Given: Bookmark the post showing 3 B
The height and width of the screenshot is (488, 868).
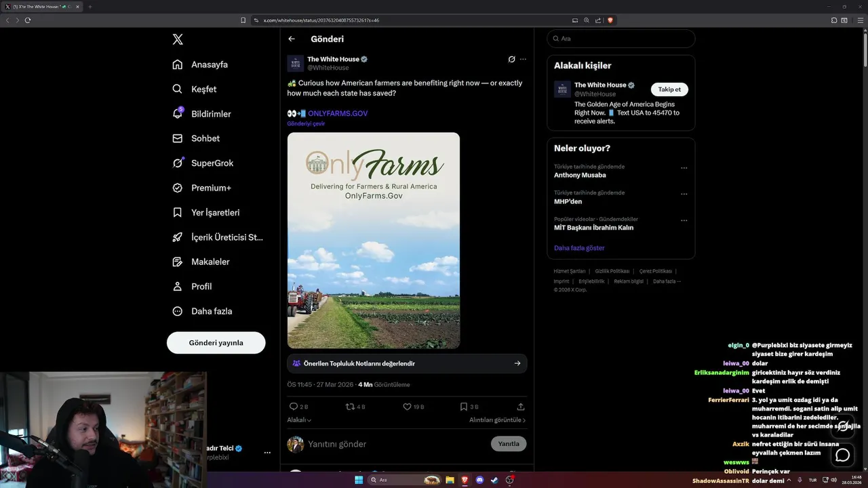Looking at the screenshot, I should (463, 407).
